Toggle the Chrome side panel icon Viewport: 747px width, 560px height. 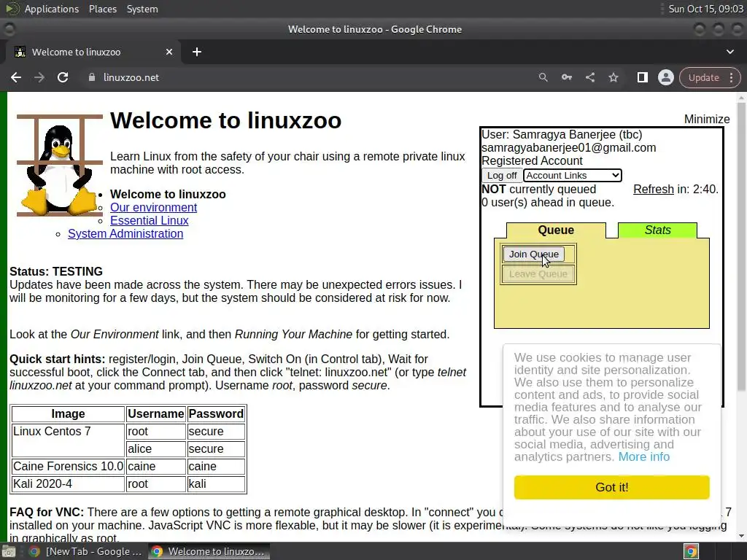642,77
